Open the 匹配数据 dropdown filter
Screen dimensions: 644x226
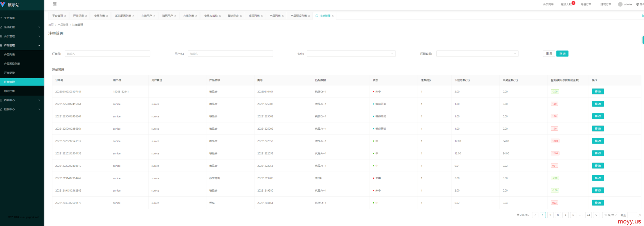pyautogui.click(x=477, y=54)
